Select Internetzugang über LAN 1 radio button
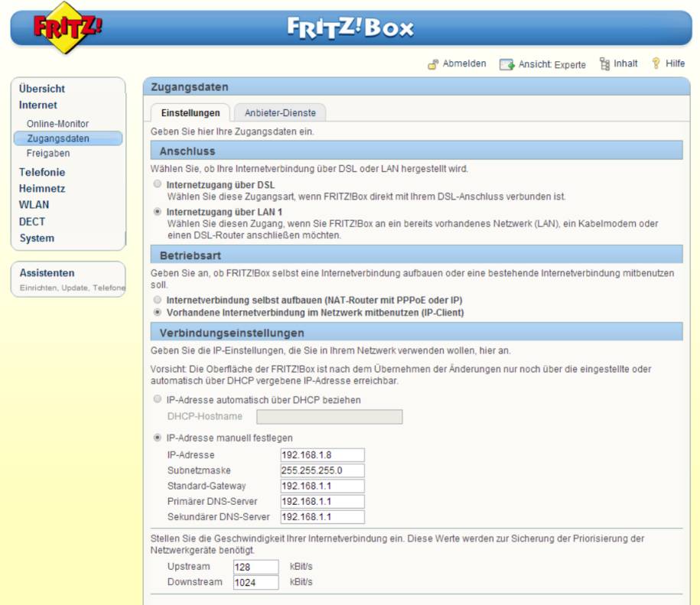 click(157, 211)
